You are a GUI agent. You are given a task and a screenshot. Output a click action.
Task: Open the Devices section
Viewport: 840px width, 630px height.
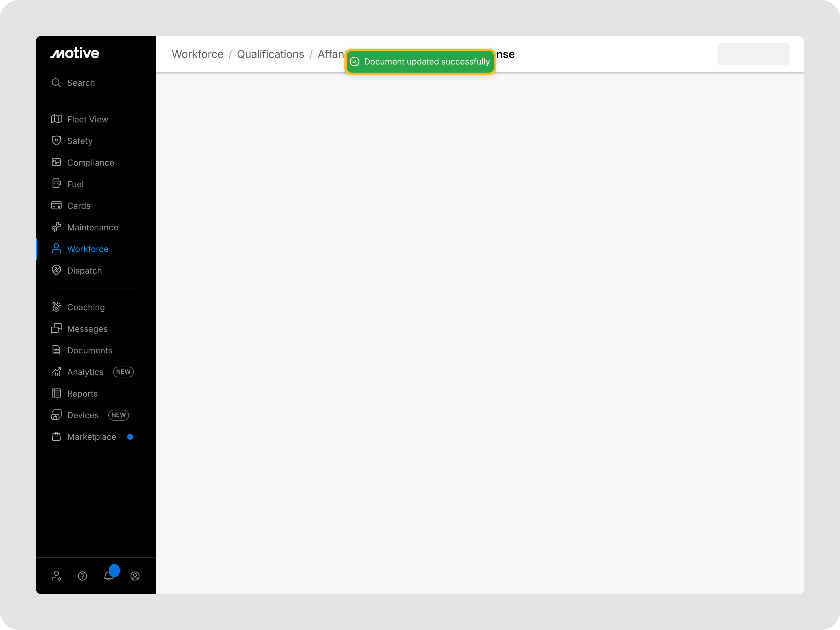pyautogui.click(x=83, y=415)
